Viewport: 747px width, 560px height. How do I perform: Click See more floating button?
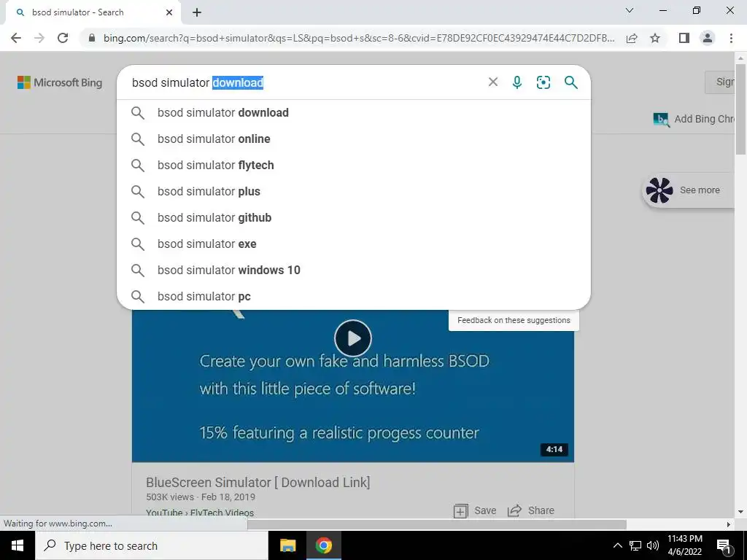click(688, 190)
